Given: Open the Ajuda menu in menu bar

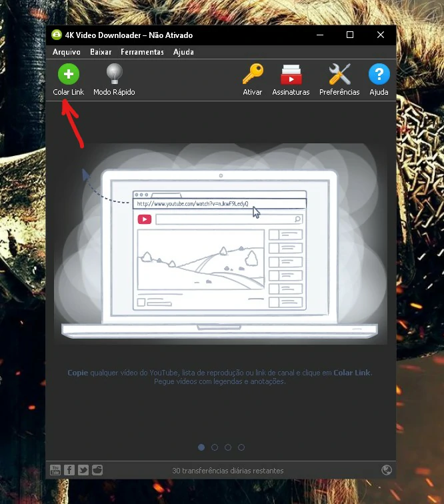Looking at the screenshot, I should pyautogui.click(x=183, y=52).
